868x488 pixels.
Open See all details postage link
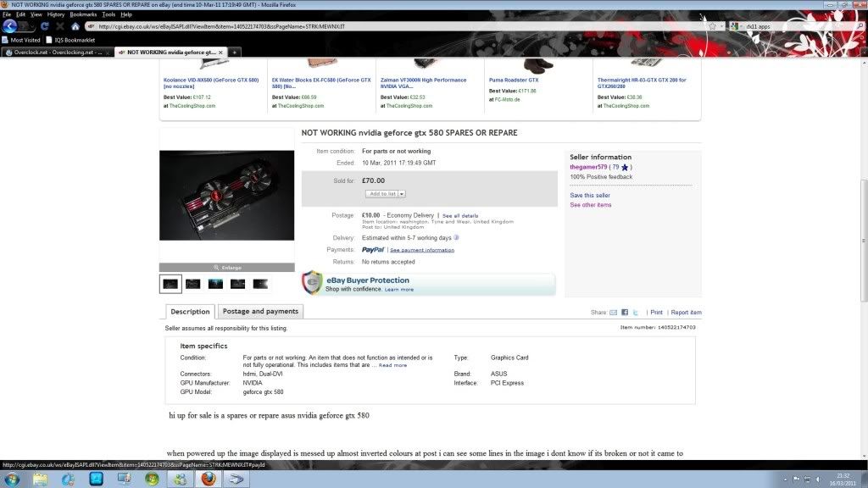460,216
